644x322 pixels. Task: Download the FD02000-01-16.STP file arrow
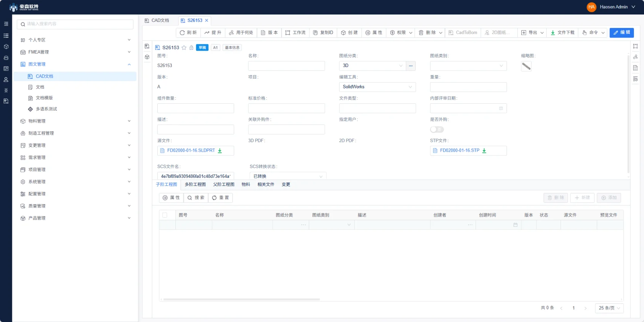(484, 151)
